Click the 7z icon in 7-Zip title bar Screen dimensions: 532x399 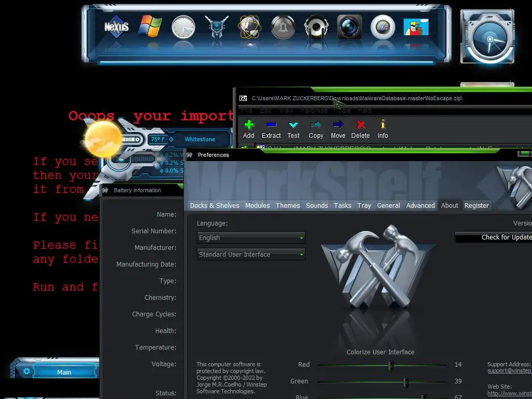[243, 98]
